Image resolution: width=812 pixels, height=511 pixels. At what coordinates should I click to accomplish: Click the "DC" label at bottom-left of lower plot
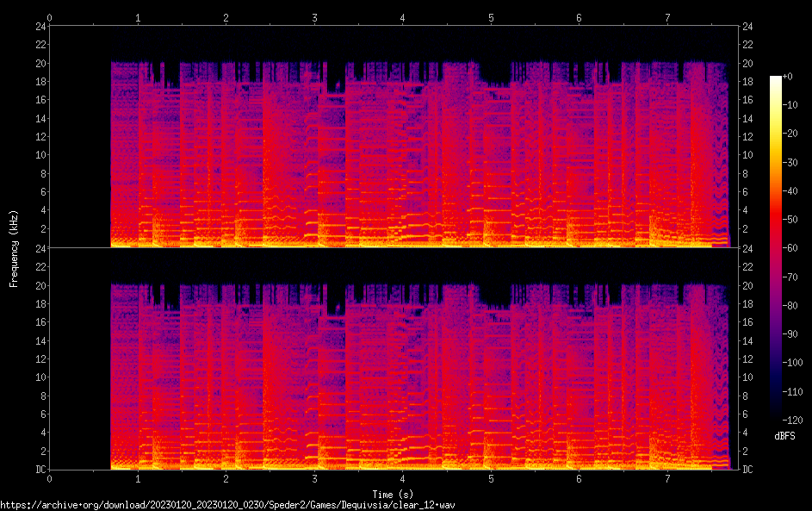40,470
